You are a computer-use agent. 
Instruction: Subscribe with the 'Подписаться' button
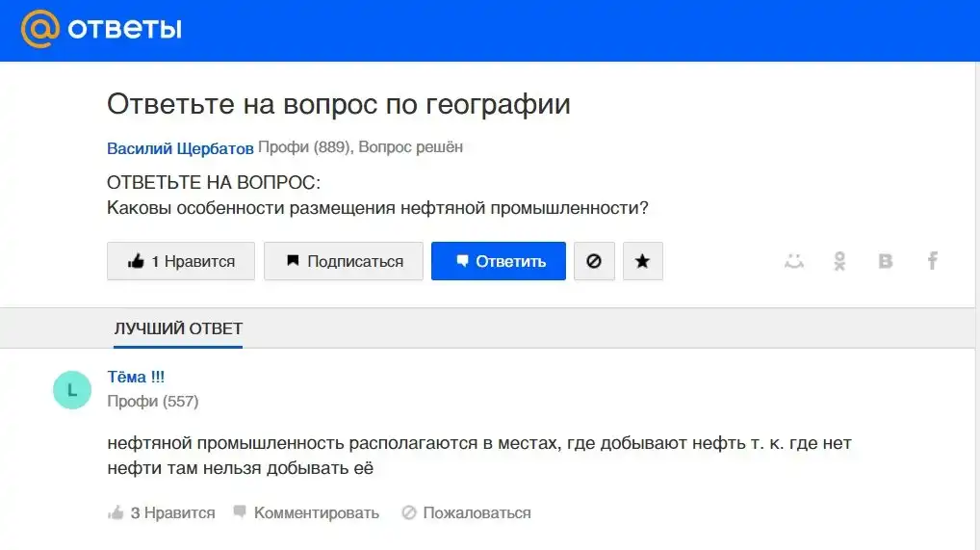(344, 261)
